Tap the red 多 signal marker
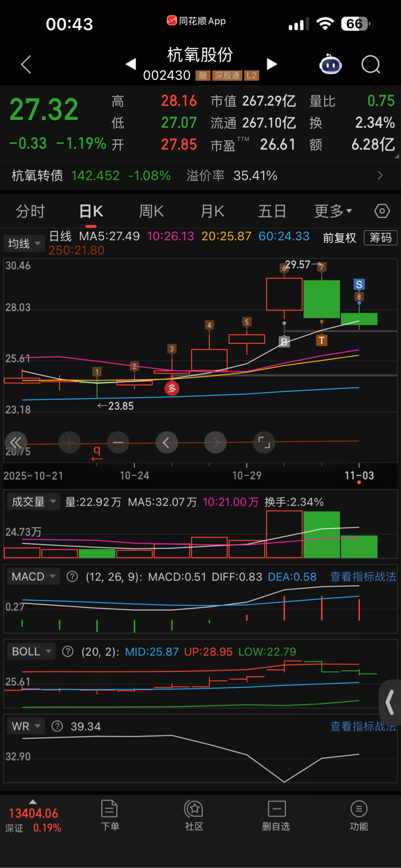The width and height of the screenshot is (401, 868). point(172,388)
